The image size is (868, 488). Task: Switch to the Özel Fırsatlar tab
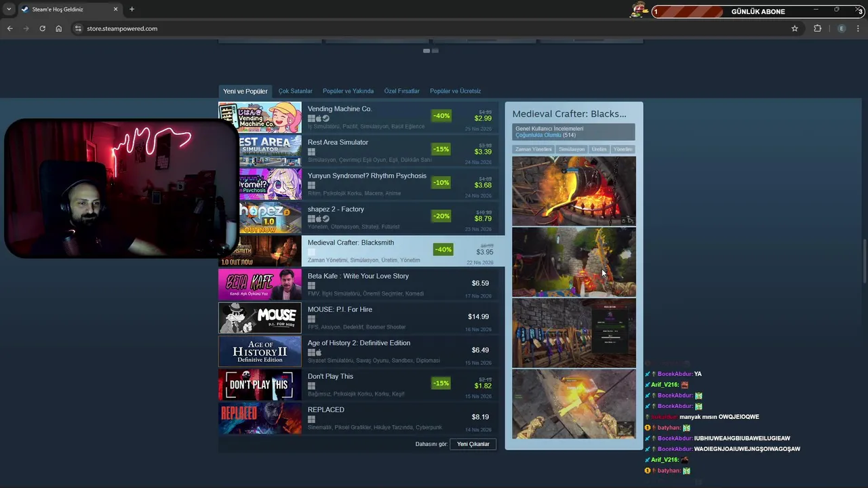(401, 91)
